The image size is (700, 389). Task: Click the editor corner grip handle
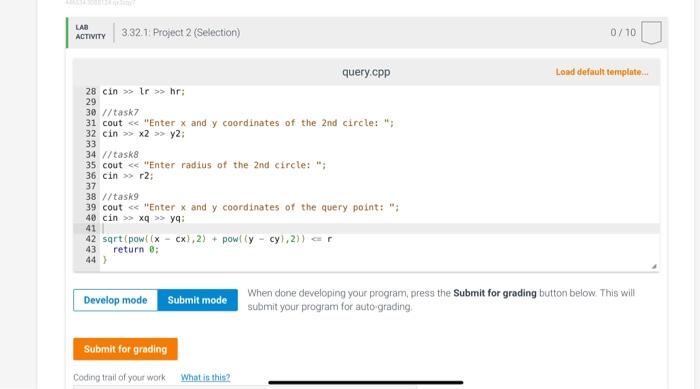[x=654, y=266]
